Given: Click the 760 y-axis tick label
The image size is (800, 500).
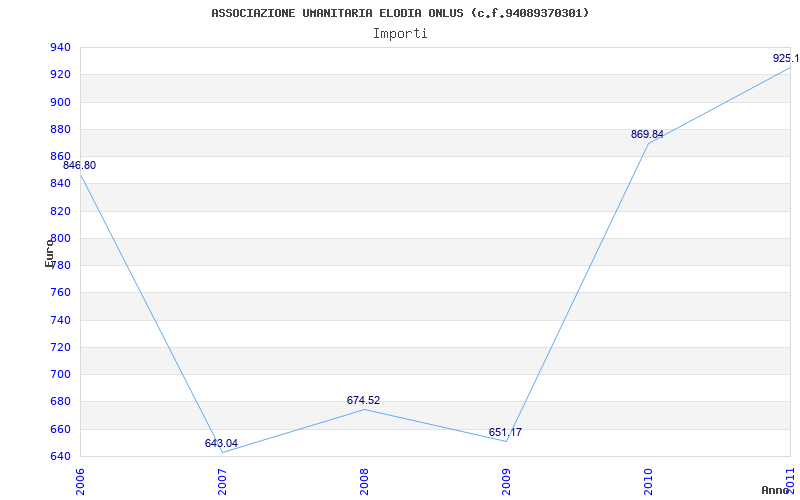Looking at the screenshot, I should 60,293.
